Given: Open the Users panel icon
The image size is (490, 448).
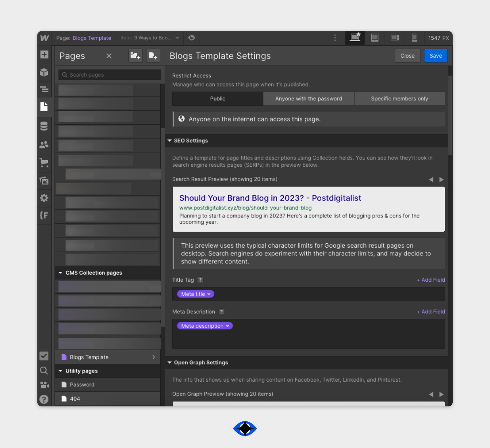Looking at the screenshot, I should [44, 145].
